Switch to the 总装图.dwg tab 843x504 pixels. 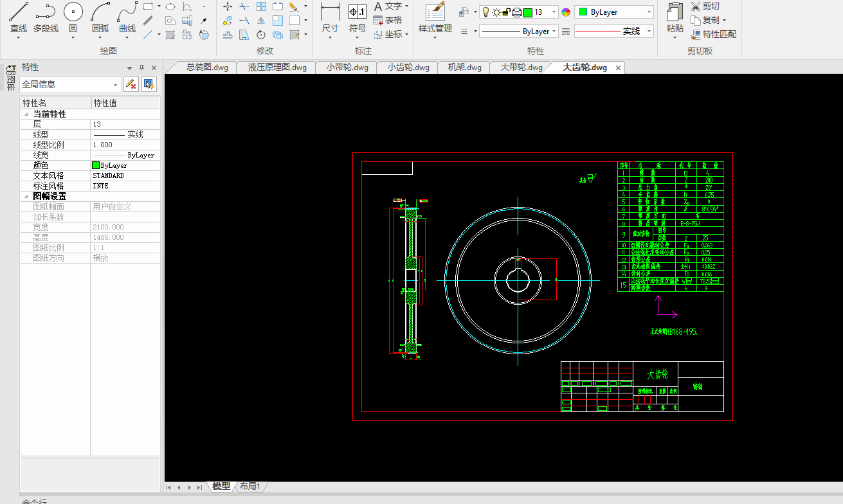(206, 67)
